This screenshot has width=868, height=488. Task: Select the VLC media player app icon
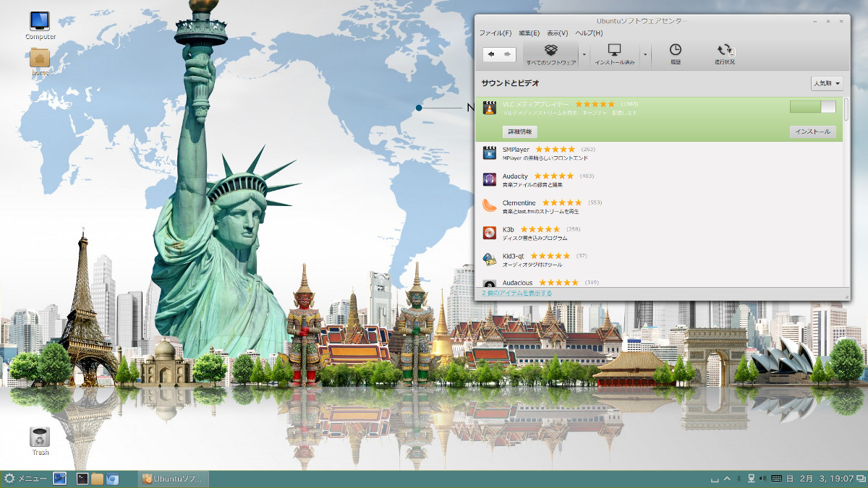tap(489, 108)
